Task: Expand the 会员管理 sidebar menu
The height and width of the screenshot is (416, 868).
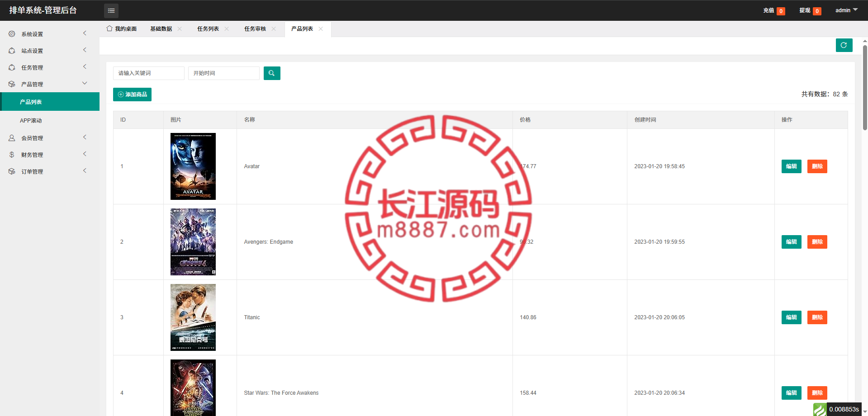Action: coord(50,138)
